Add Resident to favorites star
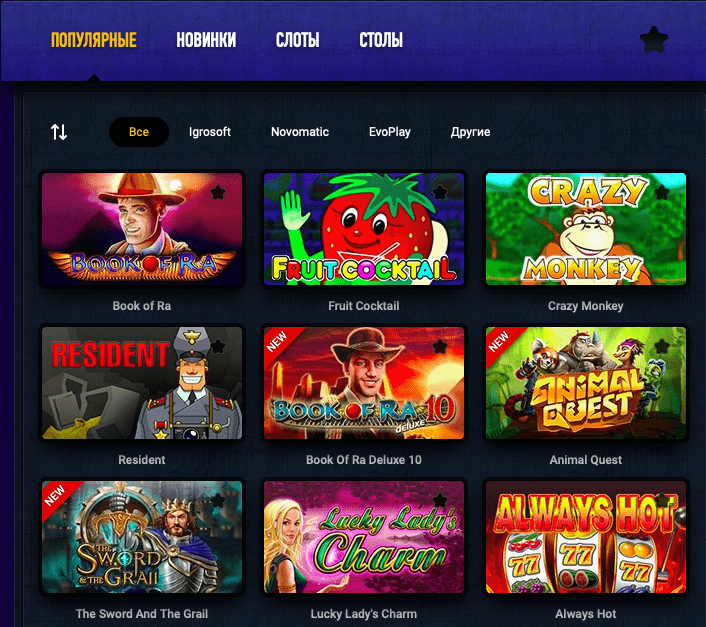 218,347
